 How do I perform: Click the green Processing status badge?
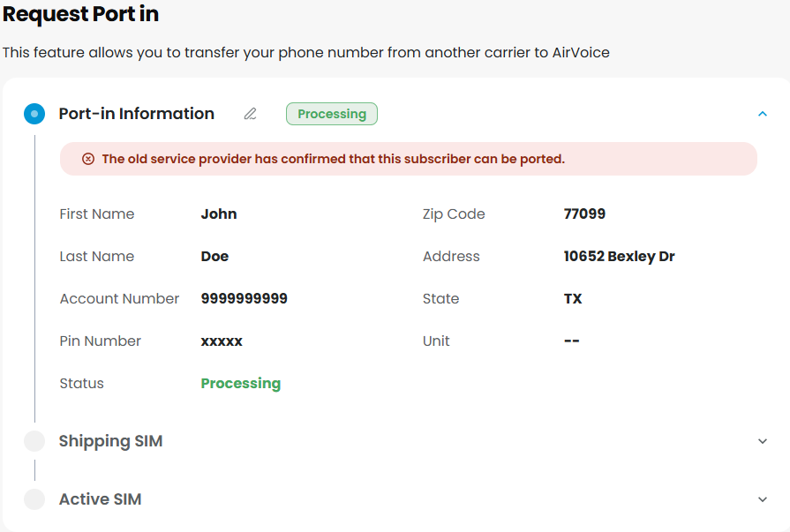click(332, 114)
